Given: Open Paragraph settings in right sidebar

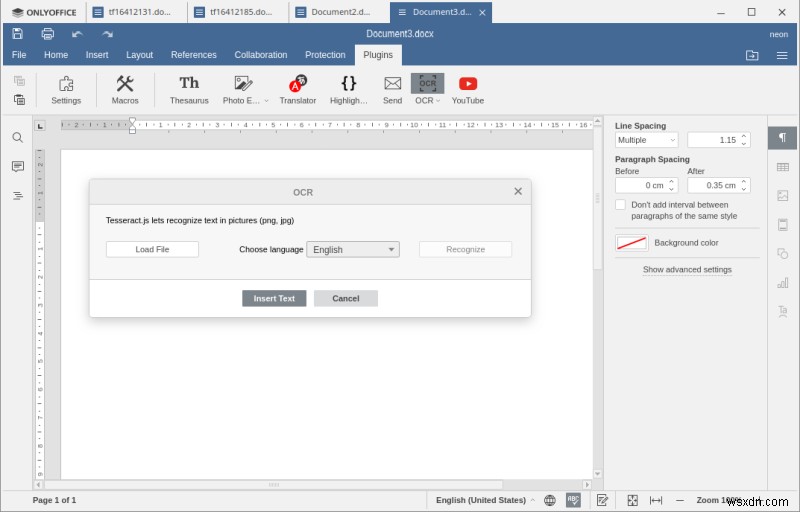Looking at the screenshot, I should [x=782, y=138].
